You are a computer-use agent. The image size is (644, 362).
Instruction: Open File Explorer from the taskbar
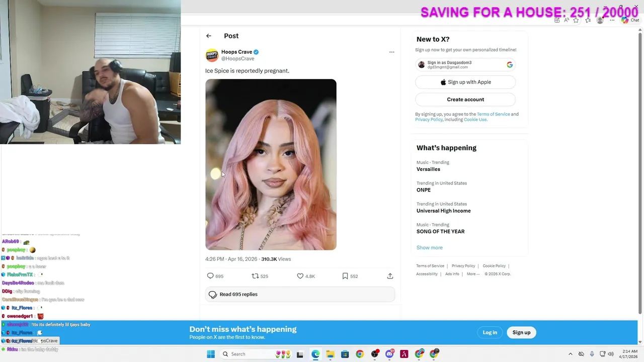pyautogui.click(x=330, y=354)
